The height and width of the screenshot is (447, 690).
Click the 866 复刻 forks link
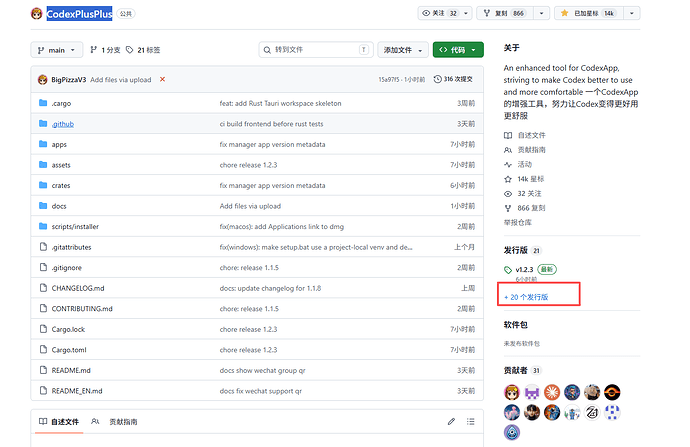tap(525, 208)
